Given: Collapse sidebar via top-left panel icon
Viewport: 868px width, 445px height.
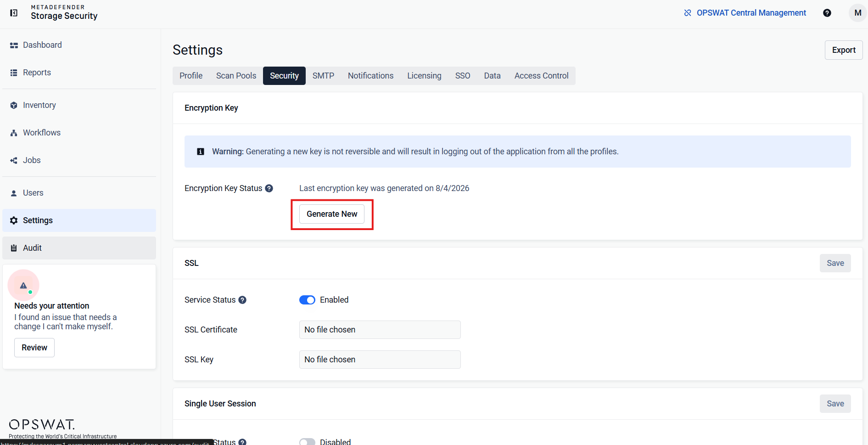Looking at the screenshot, I should pos(14,13).
